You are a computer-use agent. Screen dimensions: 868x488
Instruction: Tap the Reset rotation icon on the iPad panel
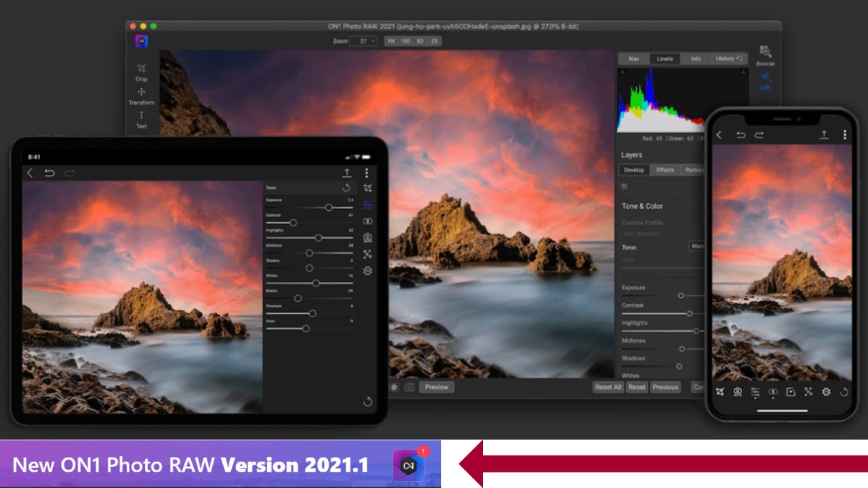(367, 401)
